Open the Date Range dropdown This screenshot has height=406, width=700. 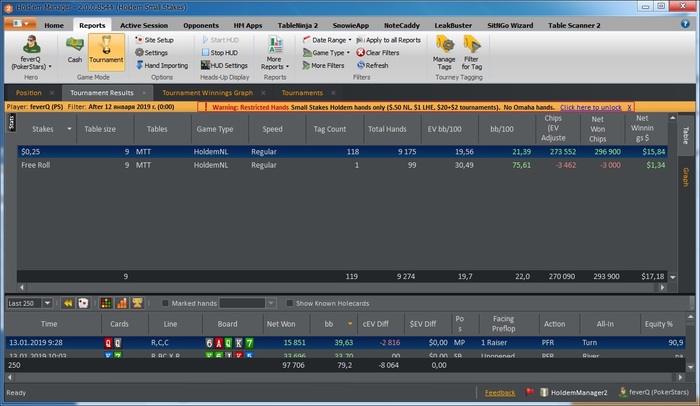(327, 40)
